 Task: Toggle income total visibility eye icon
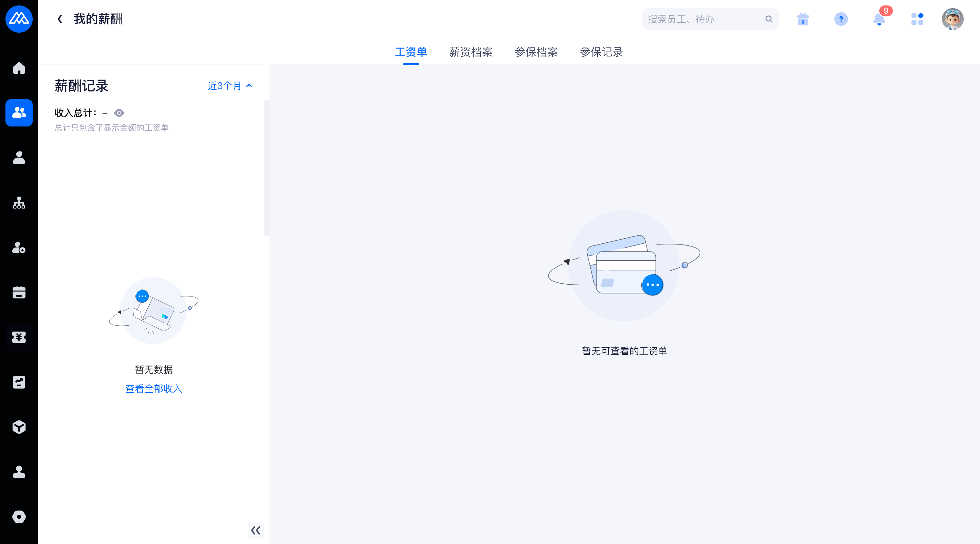119,113
